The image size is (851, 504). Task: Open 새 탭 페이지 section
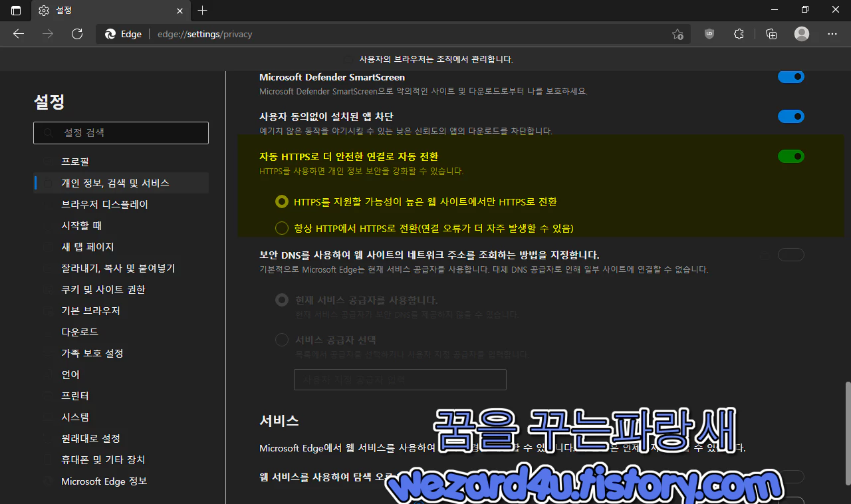click(x=121, y=247)
